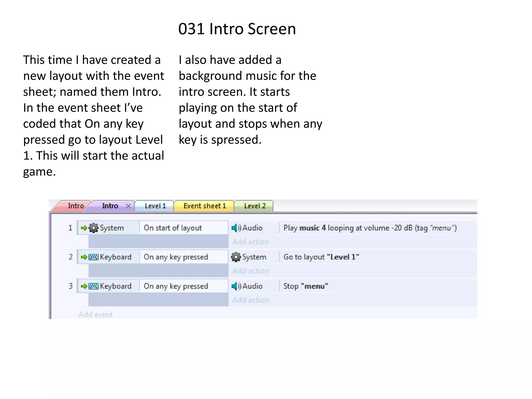Close the Intro event sheet tab
This screenshot has height=399, width=532.
pyautogui.click(x=128, y=206)
